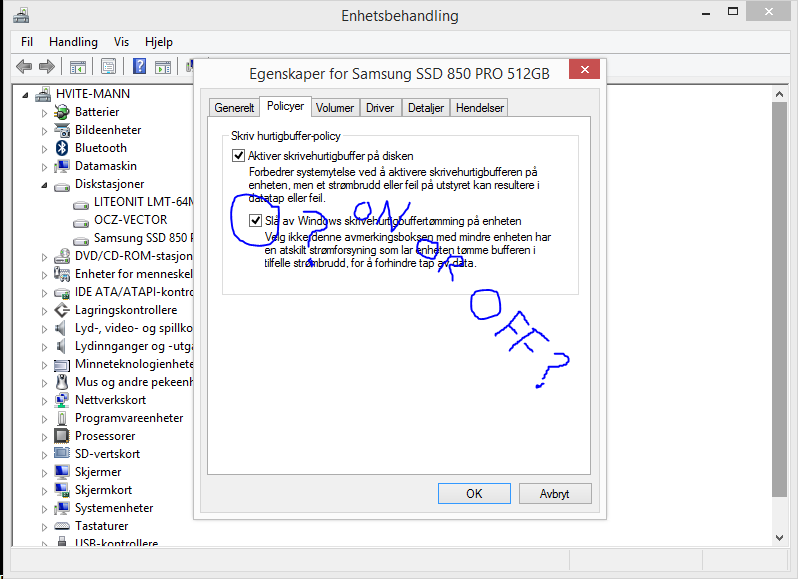798x579 pixels.
Task: Expand the Systemenheter node
Action: coord(44,509)
